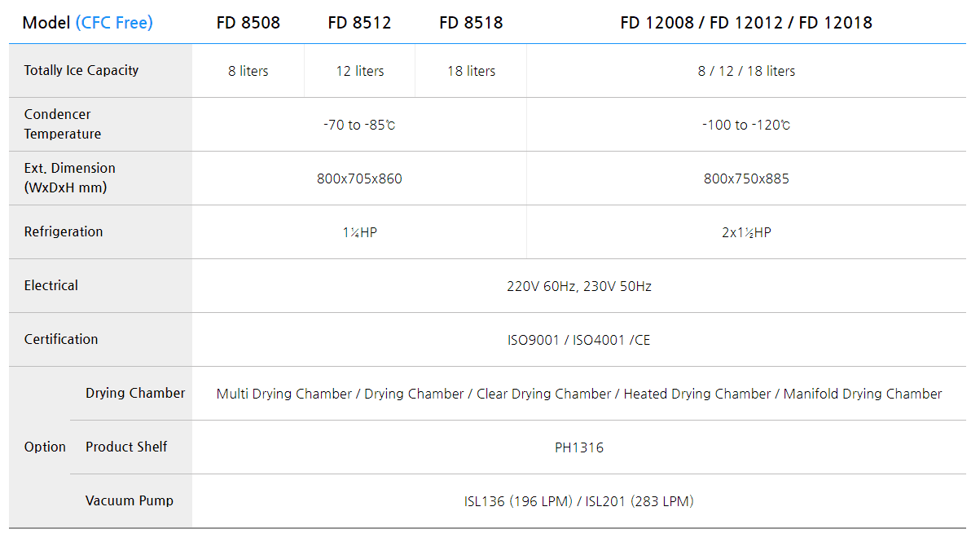The height and width of the screenshot is (542, 980).
Task: Select the "2x1½HP" refrigeration value
Action: click(746, 232)
